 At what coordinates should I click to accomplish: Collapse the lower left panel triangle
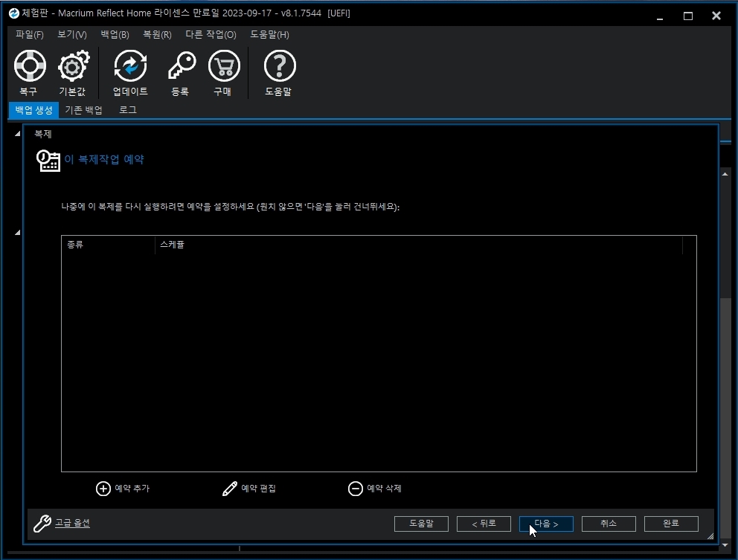tap(17, 233)
